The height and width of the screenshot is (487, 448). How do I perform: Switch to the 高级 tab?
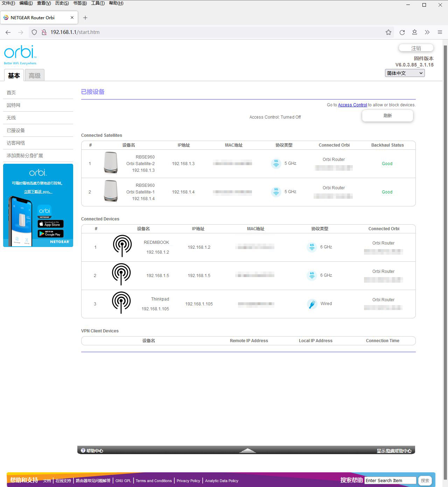point(35,75)
